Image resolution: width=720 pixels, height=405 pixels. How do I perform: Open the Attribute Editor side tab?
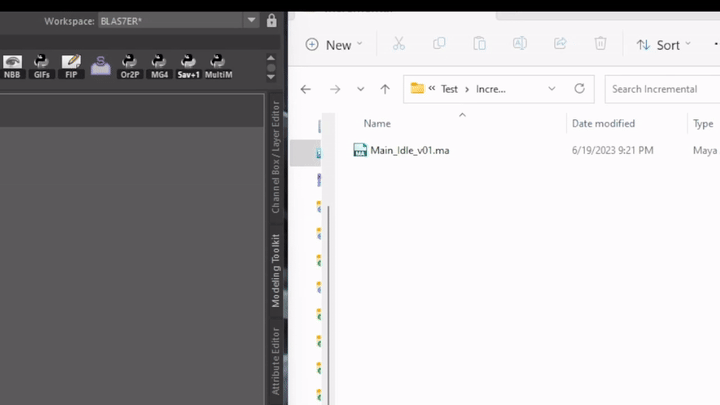tap(276, 361)
